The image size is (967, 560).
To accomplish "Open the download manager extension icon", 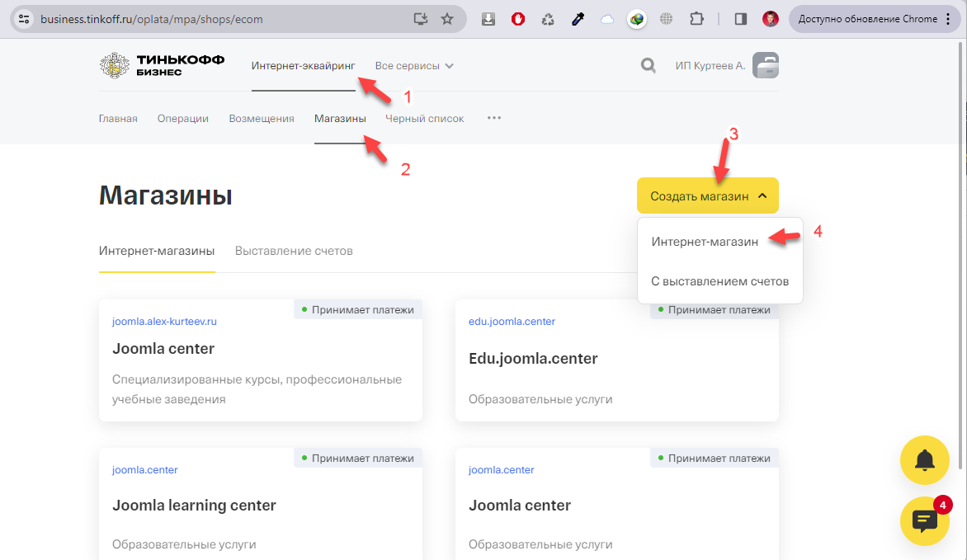I will (x=488, y=19).
